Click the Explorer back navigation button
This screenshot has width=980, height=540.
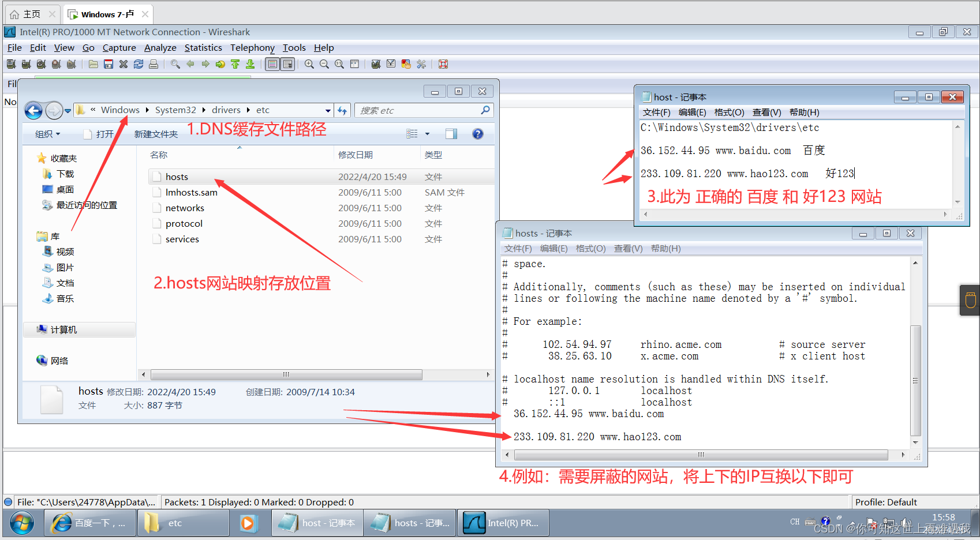[33, 110]
